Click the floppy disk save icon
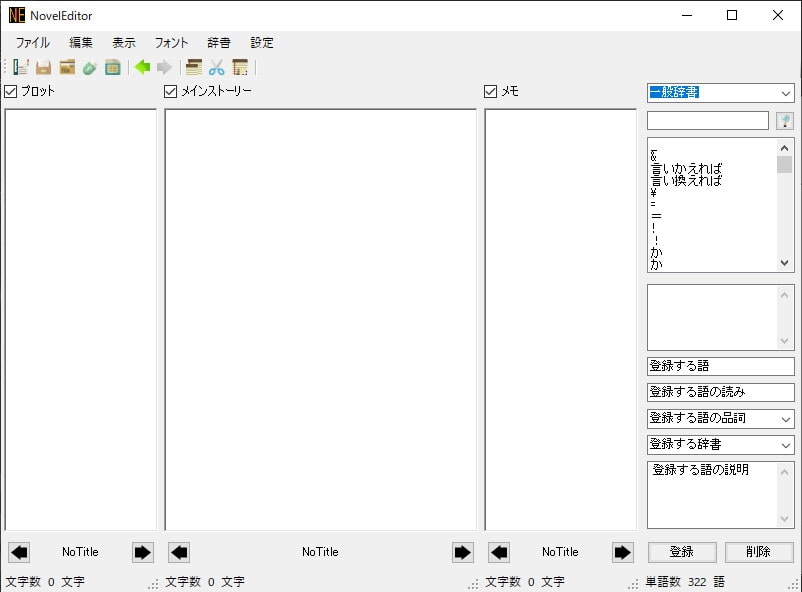This screenshot has width=802, height=592. pos(44,67)
